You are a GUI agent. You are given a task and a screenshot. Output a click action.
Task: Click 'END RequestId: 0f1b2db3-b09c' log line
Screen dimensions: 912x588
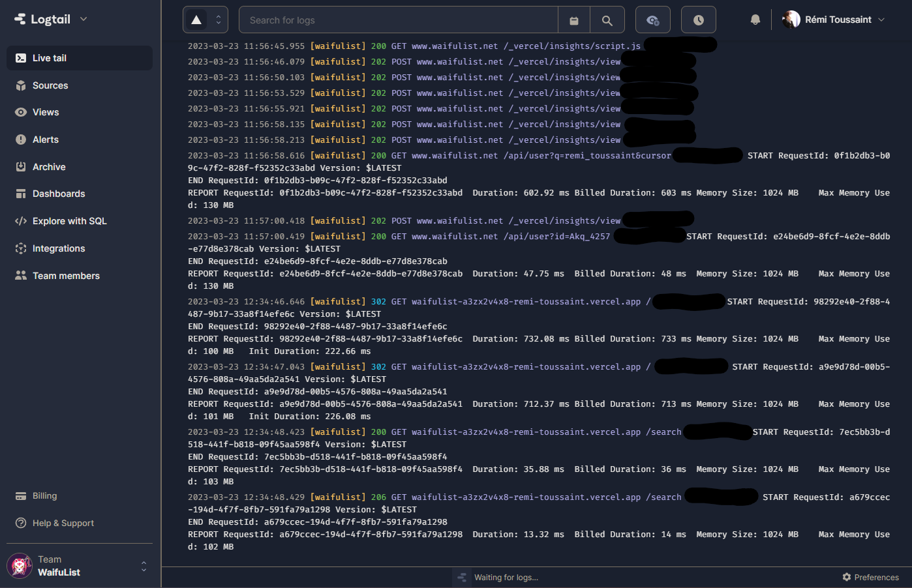(x=318, y=181)
